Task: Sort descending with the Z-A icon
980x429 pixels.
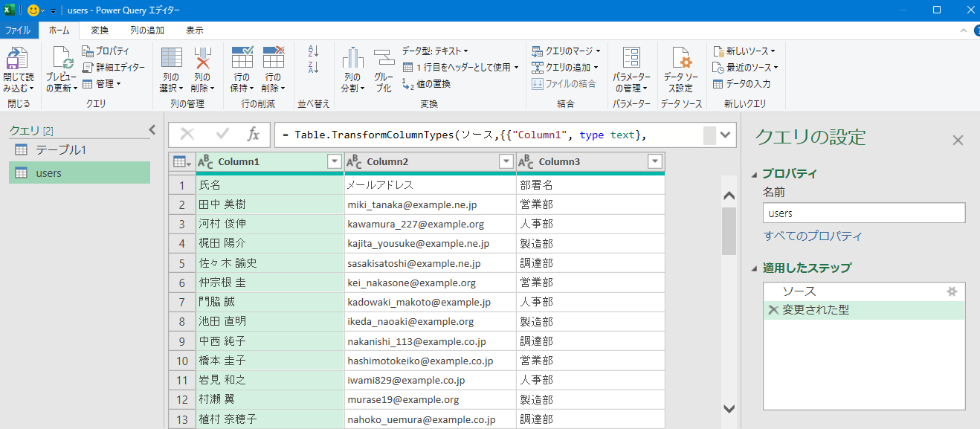Action: 313,68
